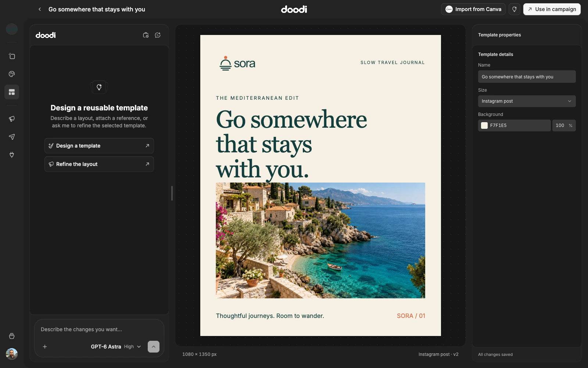588x368 pixels.
Task: Add an attachment with the plus icon
Action: (45, 347)
